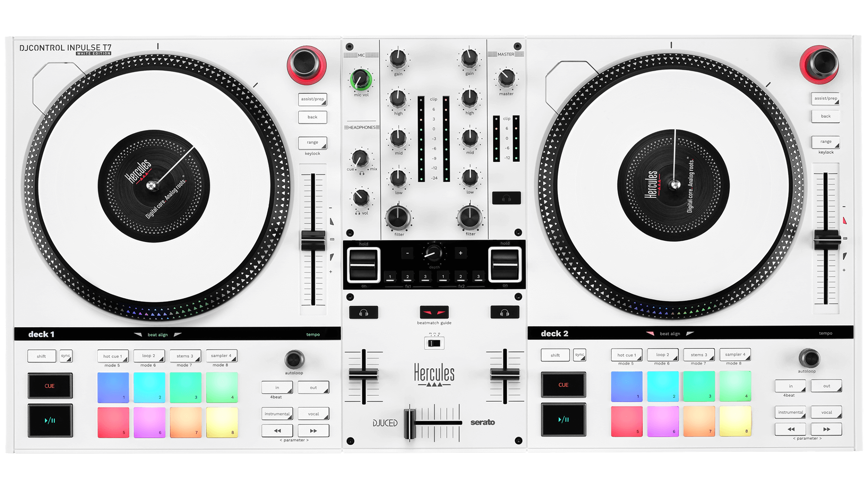Toggle the deck 2 range/keylock button
The height and width of the screenshot is (488, 868).
(826, 142)
